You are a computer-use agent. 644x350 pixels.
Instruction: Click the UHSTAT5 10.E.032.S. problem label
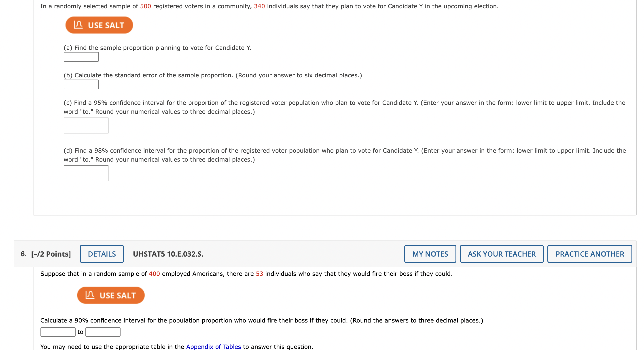pos(168,254)
